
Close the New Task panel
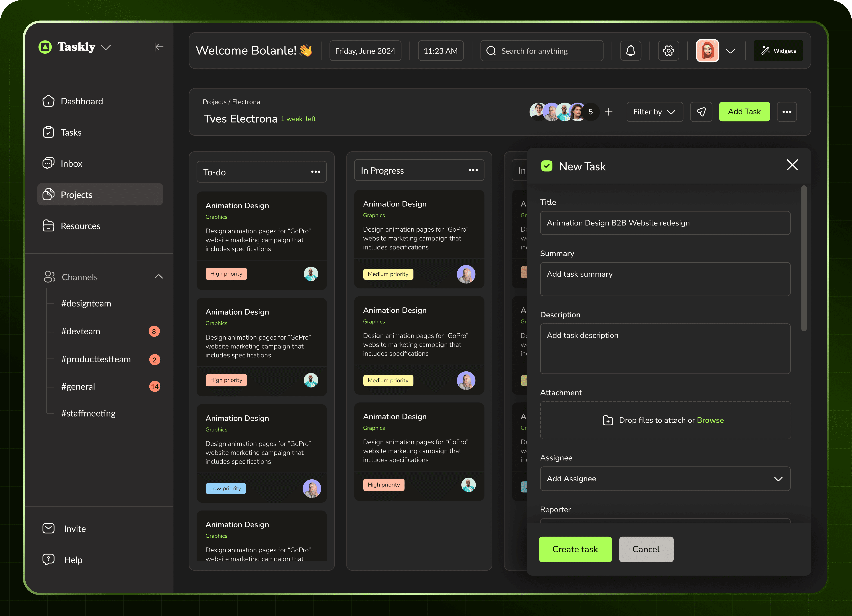[792, 165]
